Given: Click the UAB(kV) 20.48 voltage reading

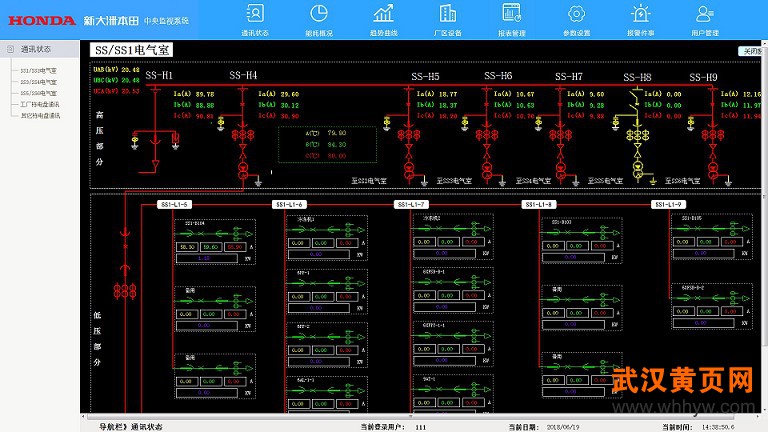Looking at the screenshot, I should 117,70.
